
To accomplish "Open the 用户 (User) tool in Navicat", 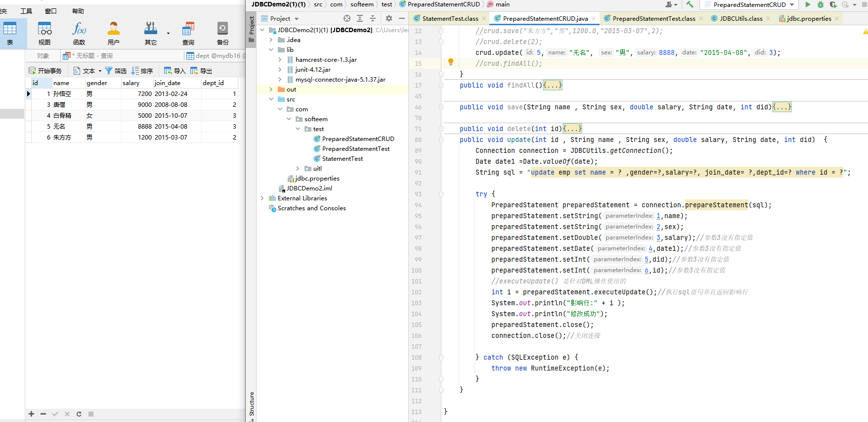I will 114,33.
